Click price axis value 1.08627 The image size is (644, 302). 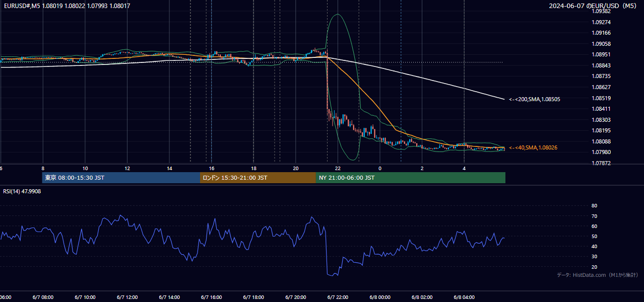[601, 87]
